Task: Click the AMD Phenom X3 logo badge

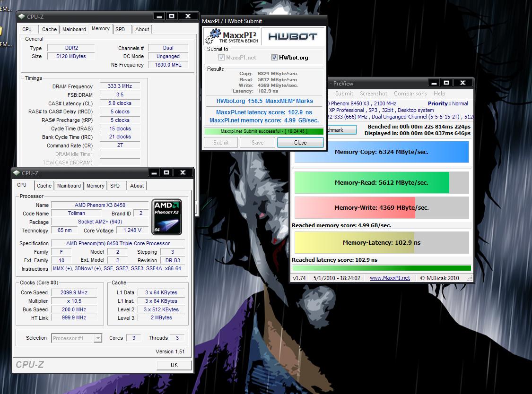Action: (166, 217)
